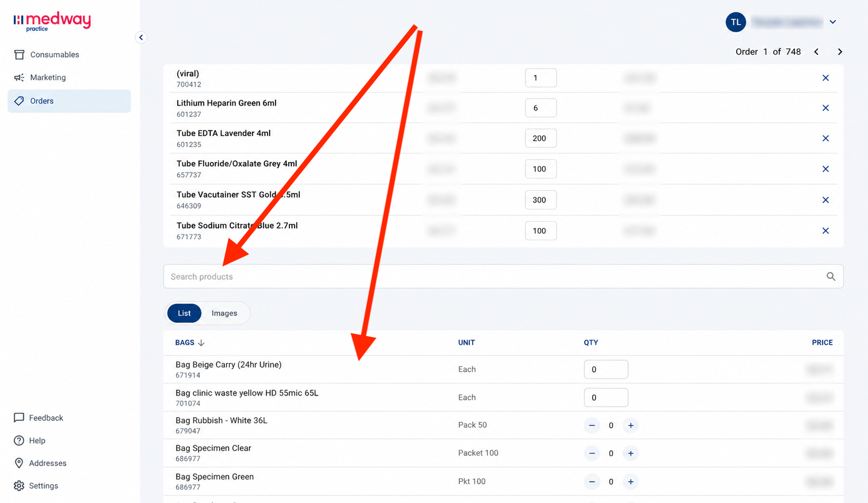Remove the Tube Sodium Citrate Blue item
The height and width of the screenshot is (503, 868).
[826, 231]
